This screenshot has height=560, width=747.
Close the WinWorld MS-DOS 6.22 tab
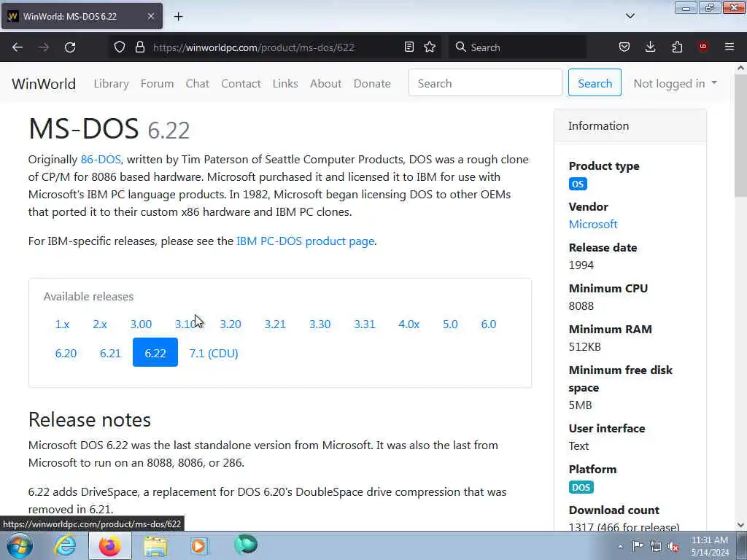150,16
